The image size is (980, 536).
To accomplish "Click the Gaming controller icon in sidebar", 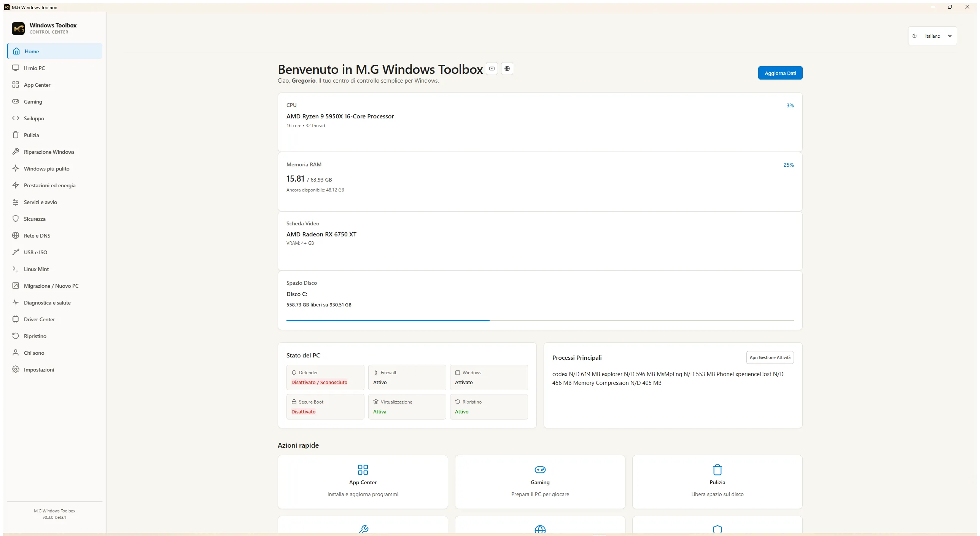I will pyautogui.click(x=16, y=101).
